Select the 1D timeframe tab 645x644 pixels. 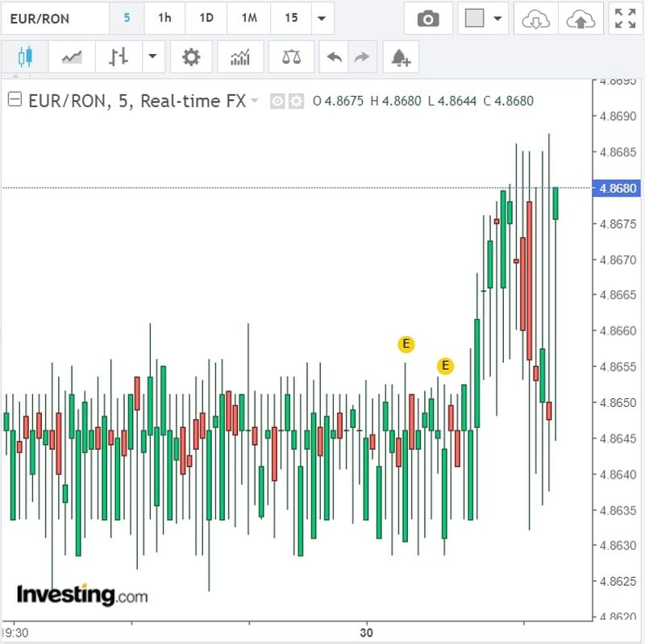pos(206,19)
